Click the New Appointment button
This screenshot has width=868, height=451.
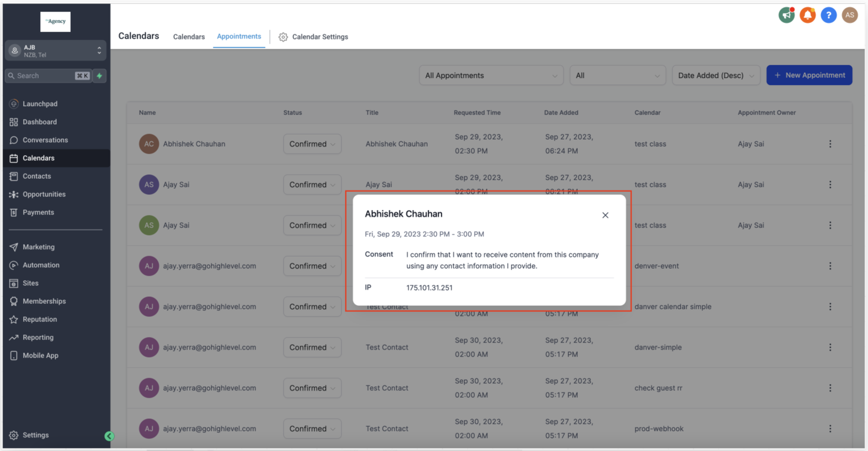pyautogui.click(x=809, y=75)
